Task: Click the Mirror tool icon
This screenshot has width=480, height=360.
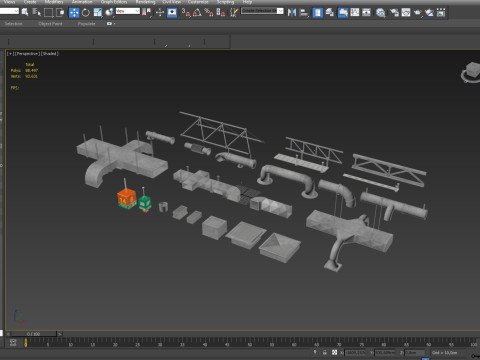Action: tap(292, 12)
